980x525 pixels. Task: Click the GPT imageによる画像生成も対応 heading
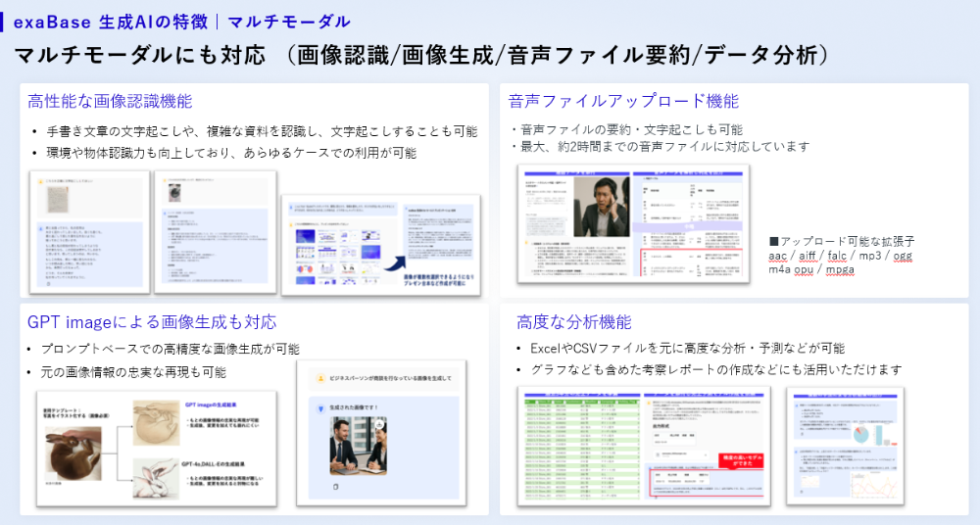click(152, 321)
